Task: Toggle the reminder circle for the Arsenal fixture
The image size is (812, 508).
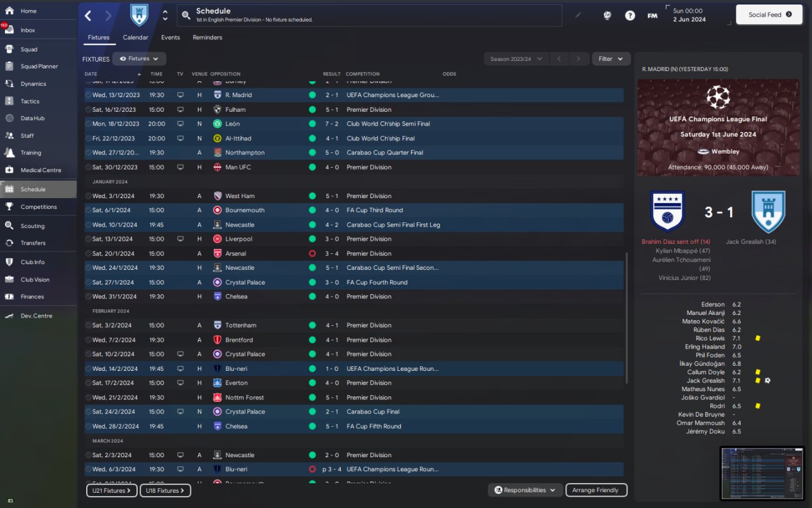Action: [88, 253]
